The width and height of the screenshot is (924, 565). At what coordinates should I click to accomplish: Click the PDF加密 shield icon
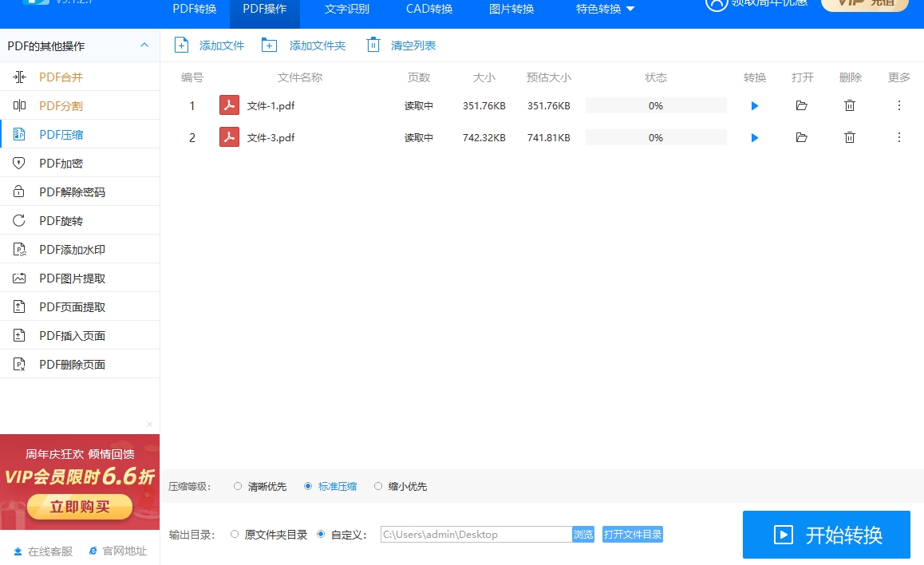19,164
